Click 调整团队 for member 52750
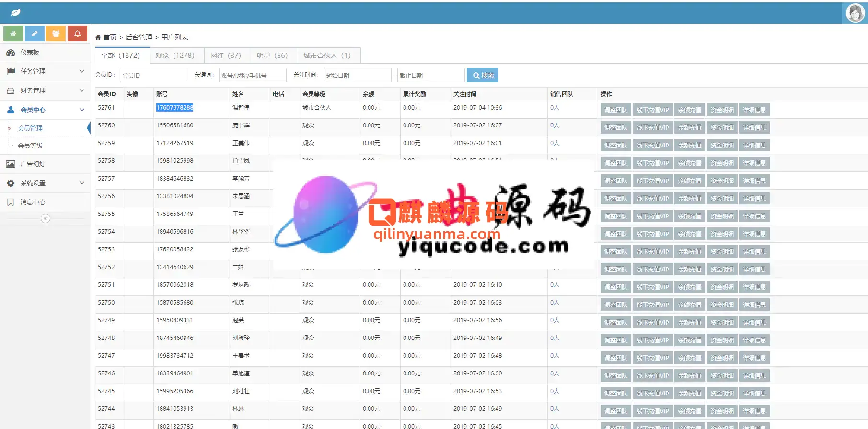 [615, 305]
